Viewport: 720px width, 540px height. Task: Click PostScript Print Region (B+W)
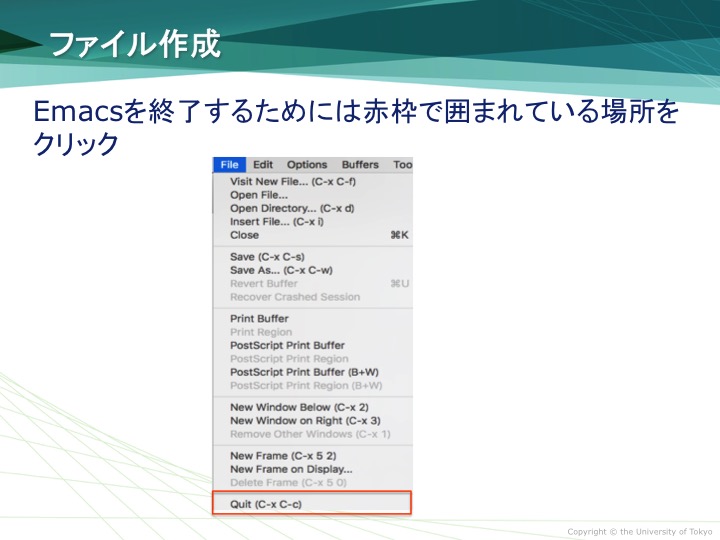coord(313,385)
